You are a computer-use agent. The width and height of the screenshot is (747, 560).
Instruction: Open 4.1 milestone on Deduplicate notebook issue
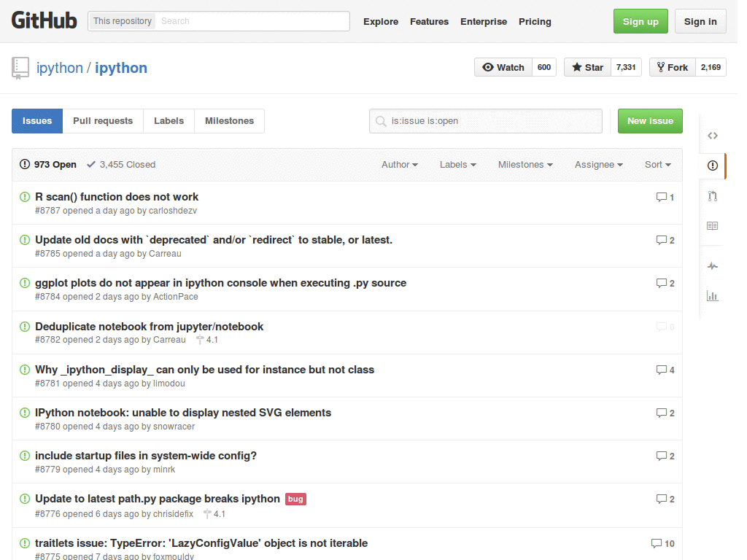click(207, 340)
